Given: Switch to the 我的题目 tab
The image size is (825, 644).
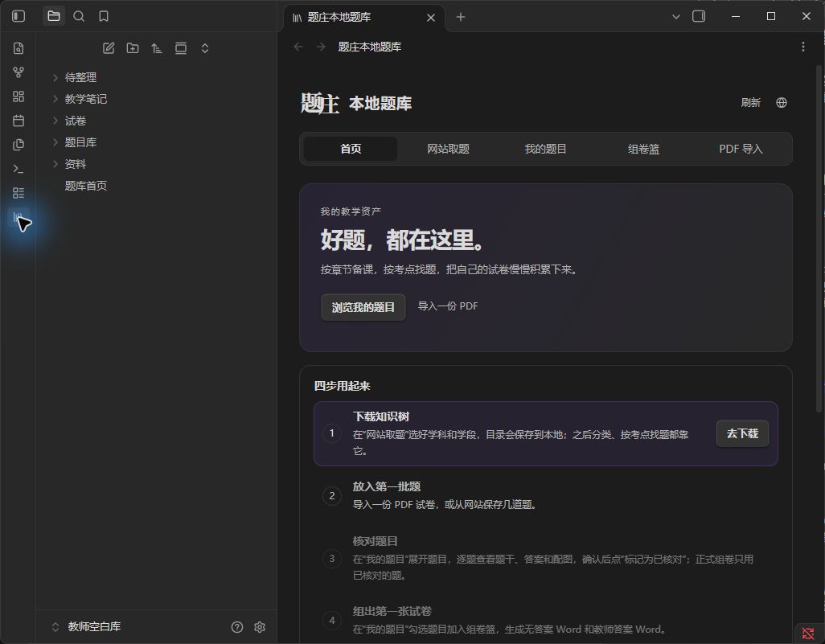Looking at the screenshot, I should (x=546, y=149).
